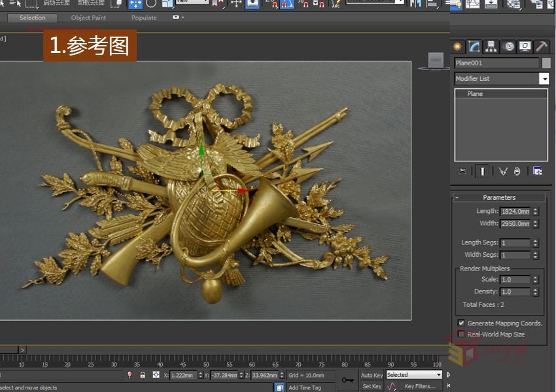
Task: Switch to the Object Paint tab
Action: coord(88,18)
